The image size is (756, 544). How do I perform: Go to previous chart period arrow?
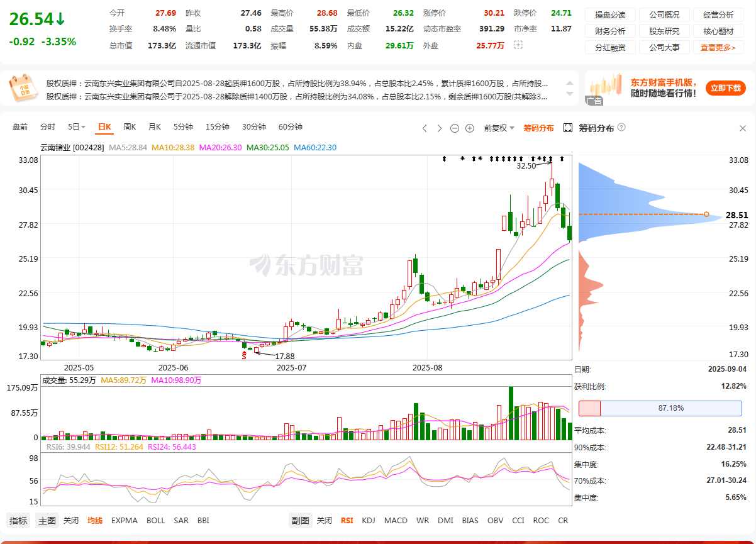pyautogui.click(x=424, y=128)
